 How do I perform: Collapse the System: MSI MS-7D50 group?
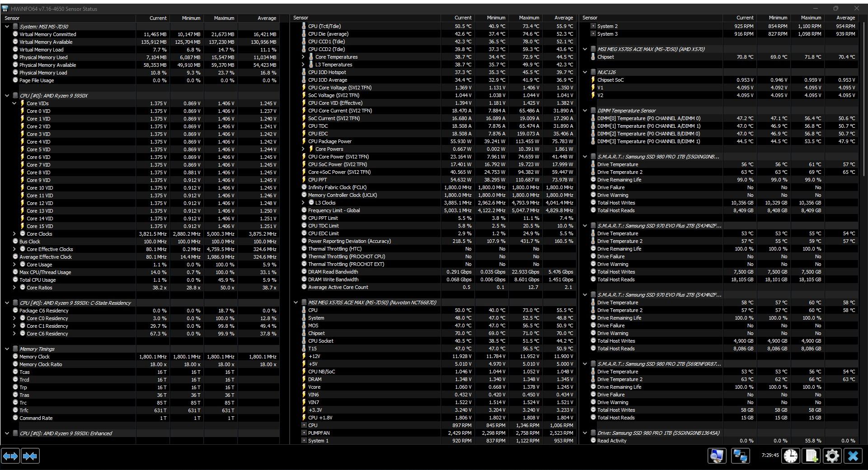[7, 27]
